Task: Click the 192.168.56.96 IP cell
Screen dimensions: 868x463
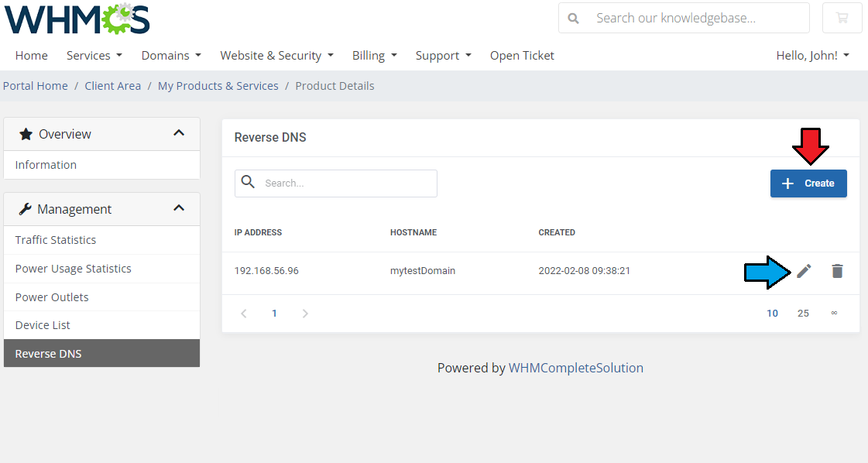Action: tap(266, 271)
